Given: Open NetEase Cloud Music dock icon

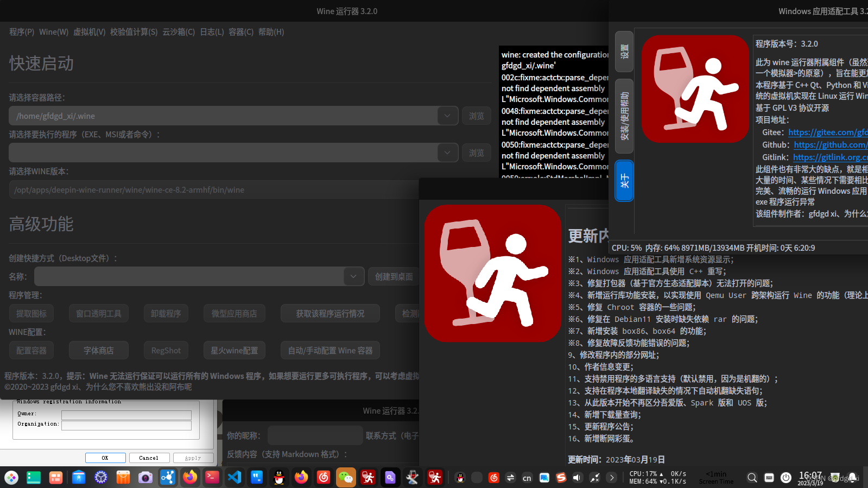Looking at the screenshot, I should pyautogui.click(x=324, y=477).
